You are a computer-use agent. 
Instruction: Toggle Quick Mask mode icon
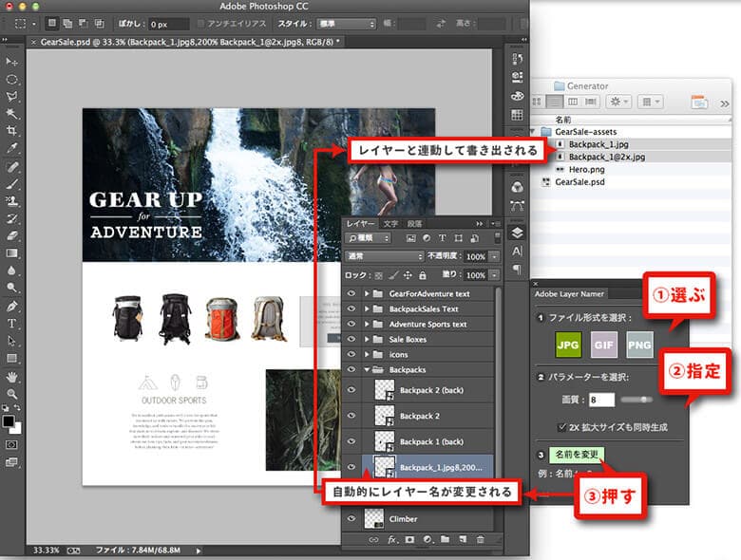tap(11, 445)
